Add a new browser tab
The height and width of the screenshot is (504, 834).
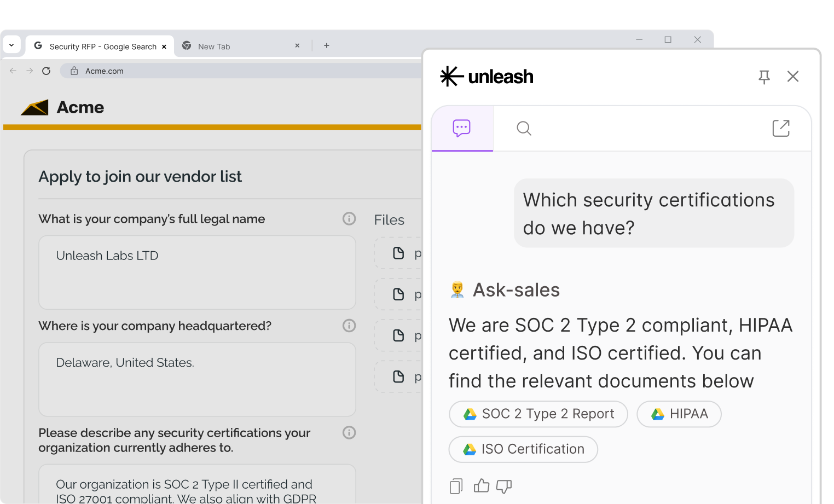click(327, 46)
